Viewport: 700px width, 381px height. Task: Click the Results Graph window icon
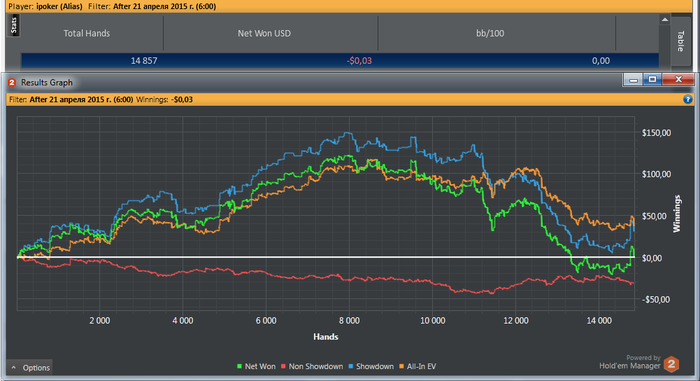pos(12,83)
